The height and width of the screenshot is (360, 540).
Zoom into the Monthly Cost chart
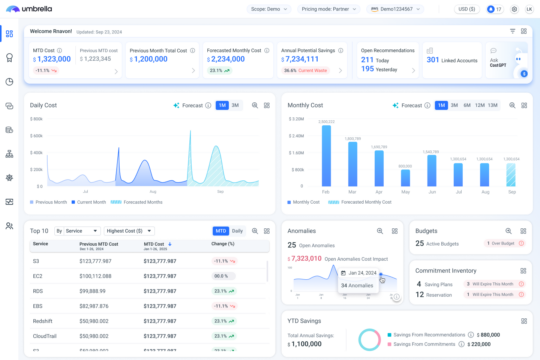(x=512, y=105)
